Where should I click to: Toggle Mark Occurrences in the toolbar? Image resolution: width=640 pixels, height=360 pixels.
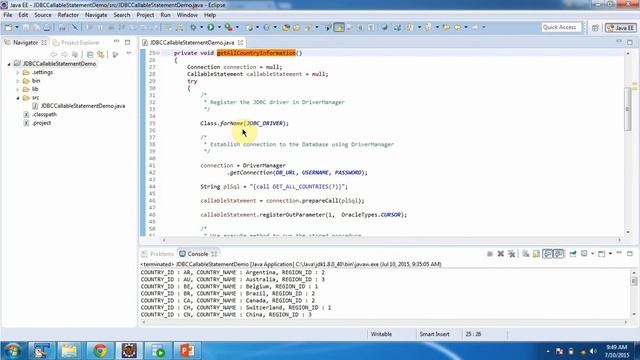pyautogui.click(x=339, y=27)
